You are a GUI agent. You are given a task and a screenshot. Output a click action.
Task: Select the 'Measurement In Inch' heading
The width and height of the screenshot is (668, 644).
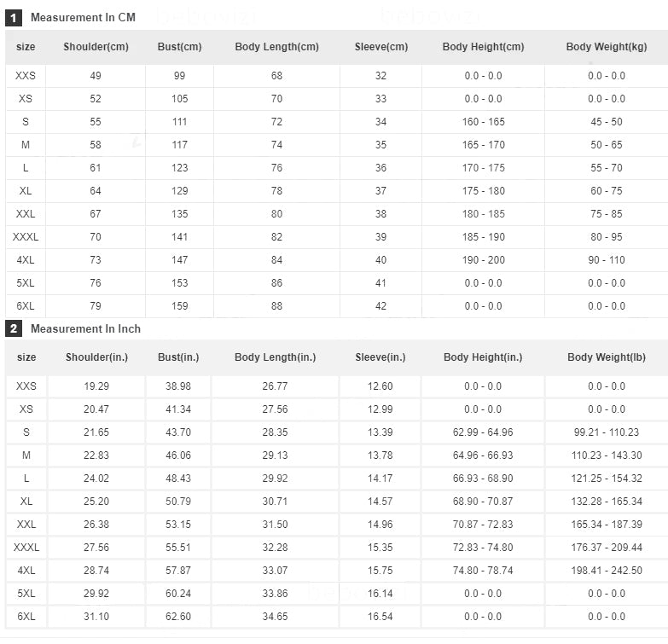pyautogui.click(x=85, y=328)
